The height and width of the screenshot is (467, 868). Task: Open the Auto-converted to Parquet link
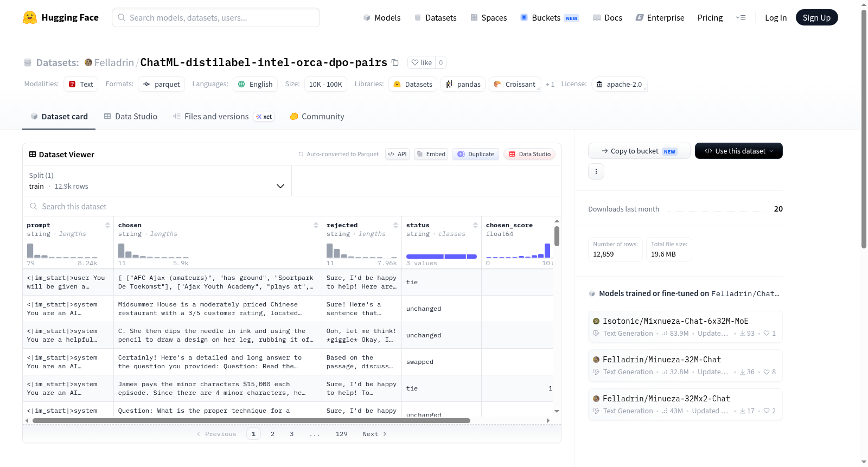pyautogui.click(x=342, y=154)
